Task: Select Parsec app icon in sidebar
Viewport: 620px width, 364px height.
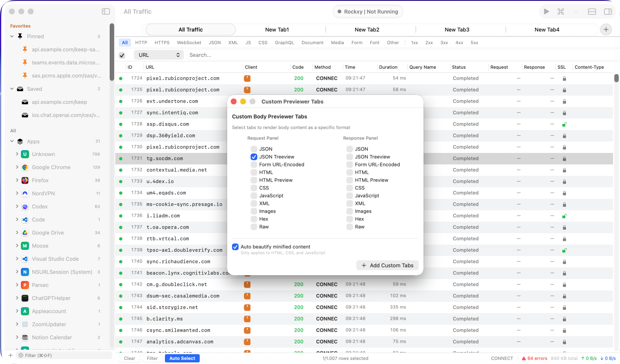Action: (x=25, y=285)
